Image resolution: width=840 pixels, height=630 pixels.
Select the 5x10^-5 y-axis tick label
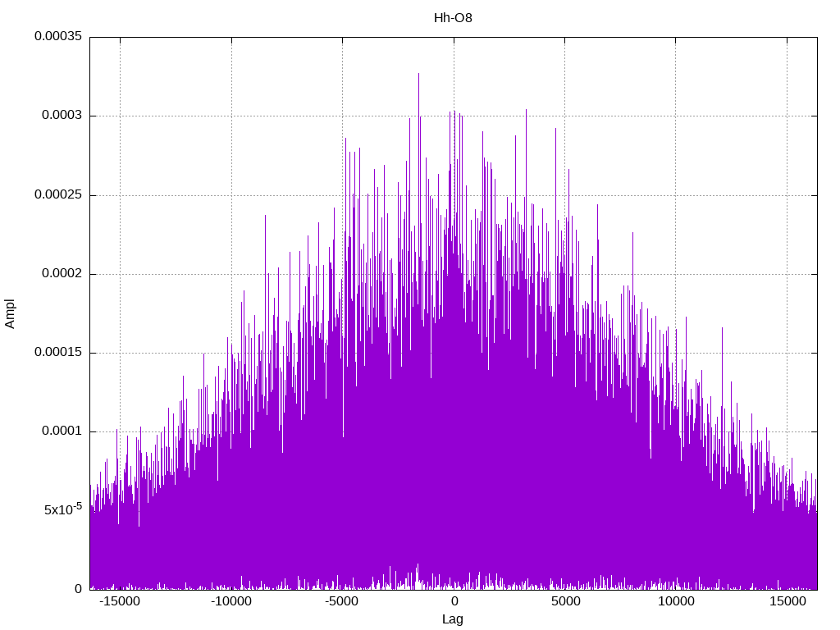(62, 509)
